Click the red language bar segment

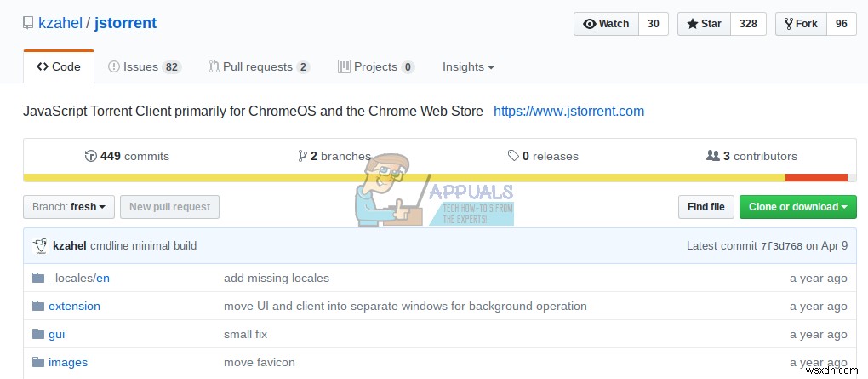point(817,178)
